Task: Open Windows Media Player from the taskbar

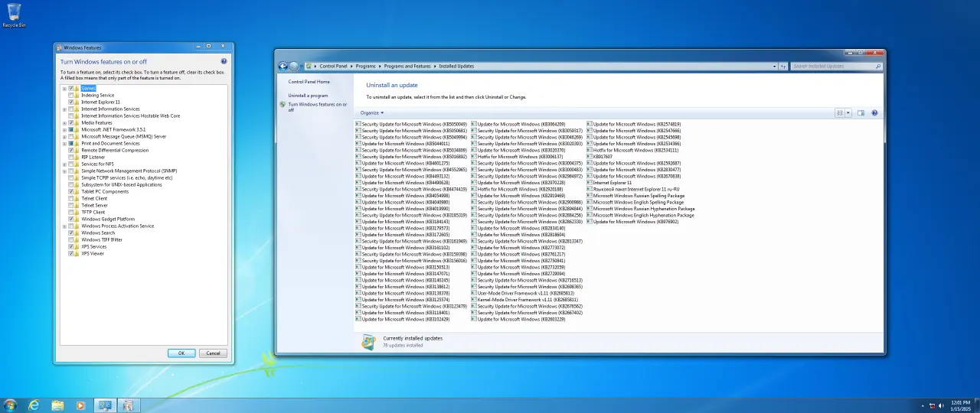Action: pos(80,405)
